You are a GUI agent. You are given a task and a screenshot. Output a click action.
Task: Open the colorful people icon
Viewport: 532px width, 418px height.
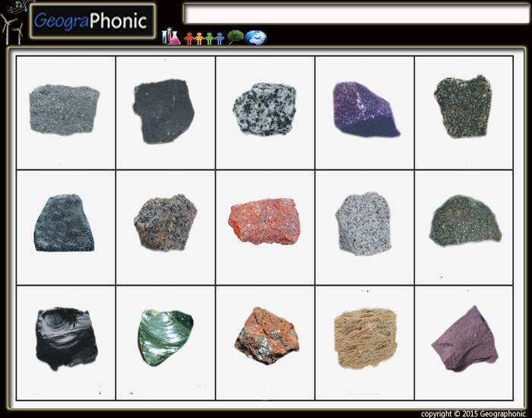click(204, 38)
